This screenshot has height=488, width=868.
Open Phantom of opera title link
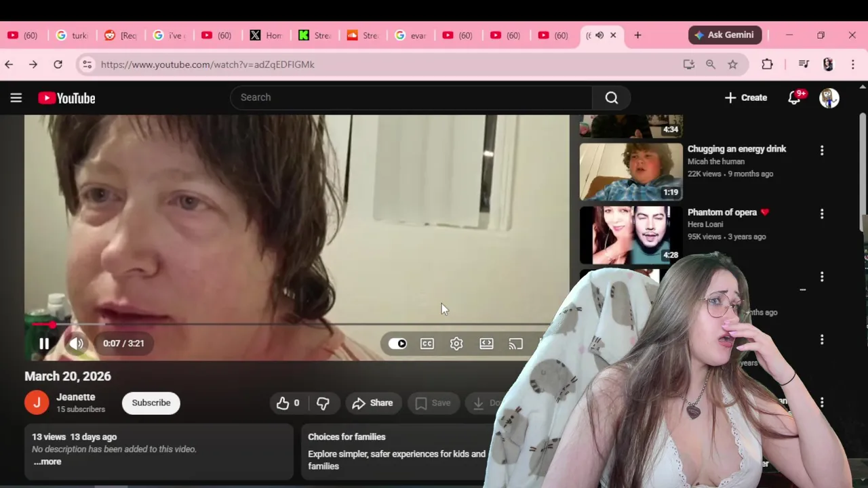point(728,212)
